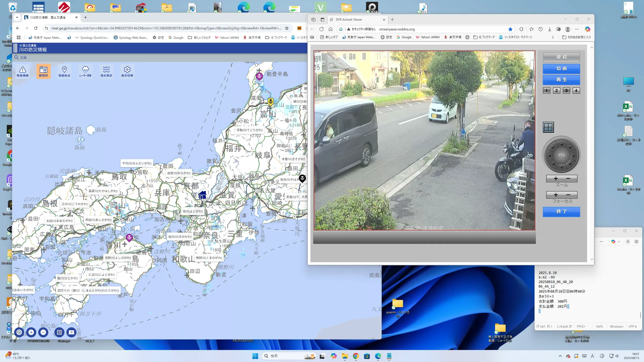Viewport: 644px width, 362px height.
Task: Toggle 浸水想定 flood estimate layer
Action: [106, 71]
